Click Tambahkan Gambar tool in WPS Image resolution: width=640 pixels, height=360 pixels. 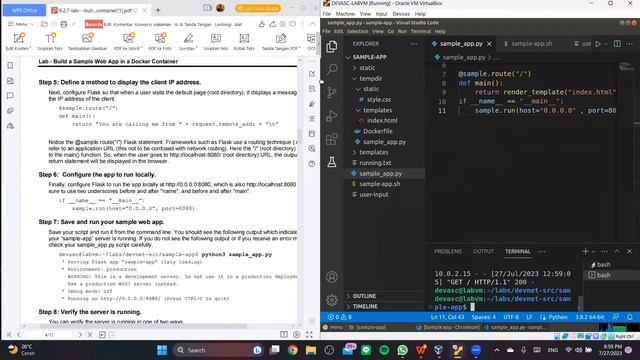click(87, 42)
